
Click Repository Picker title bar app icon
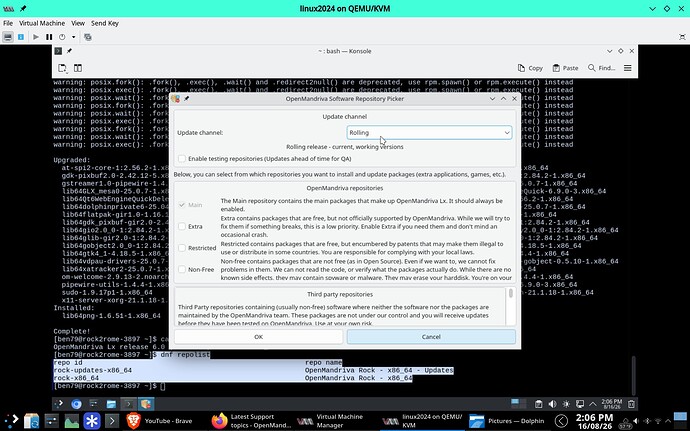pos(176,99)
